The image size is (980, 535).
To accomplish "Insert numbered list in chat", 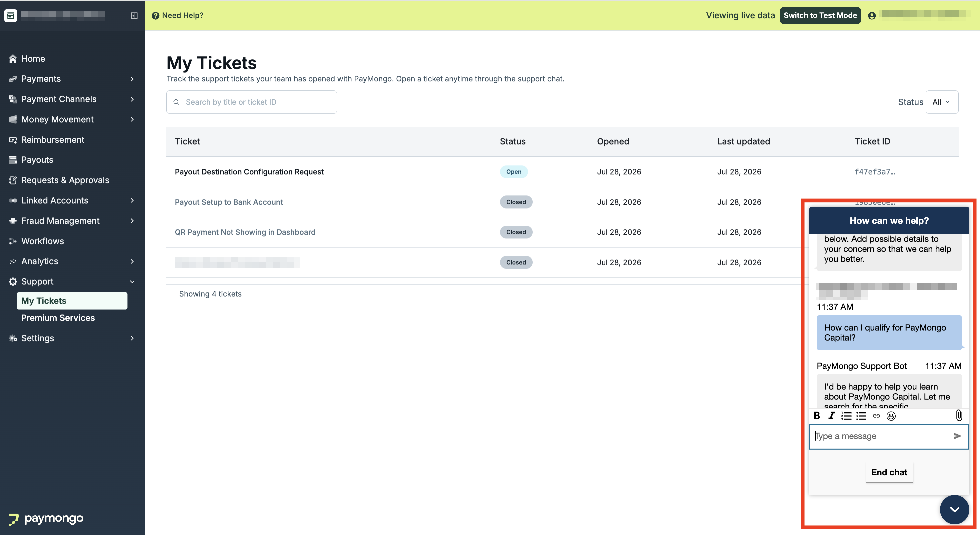I will point(846,416).
